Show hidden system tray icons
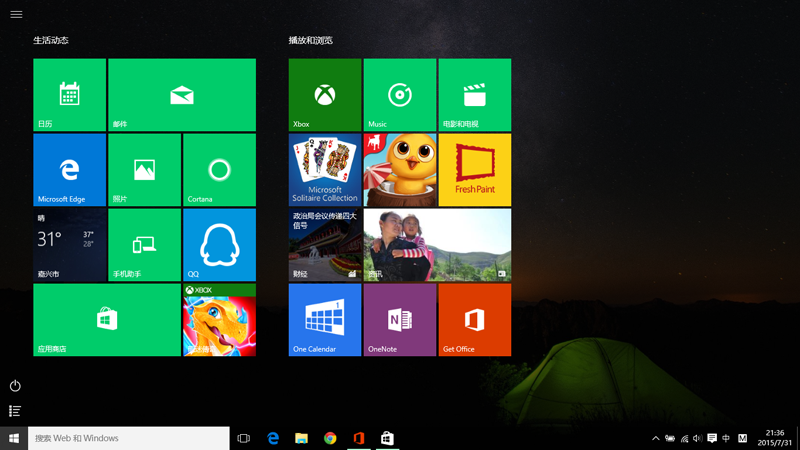This screenshot has height=450, width=800. click(x=656, y=438)
